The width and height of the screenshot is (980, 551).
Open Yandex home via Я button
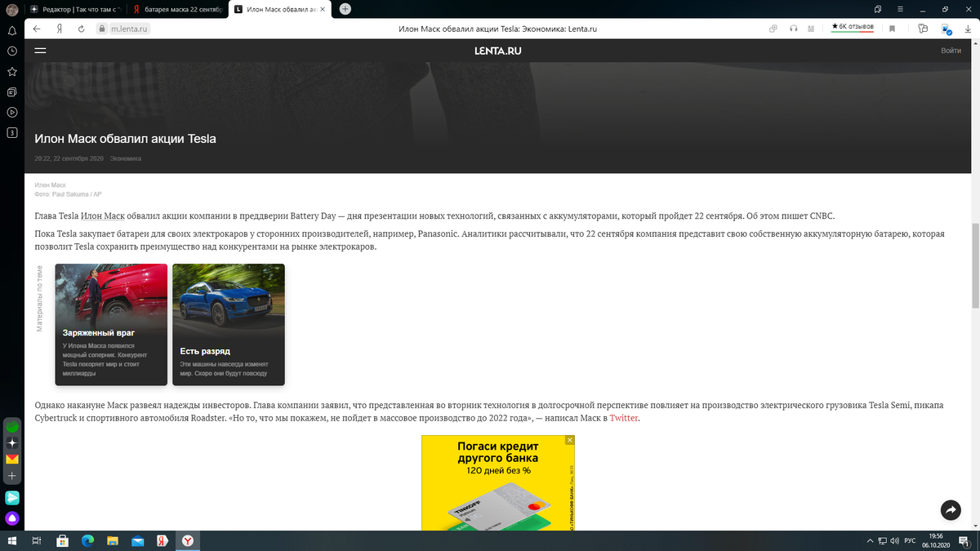[60, 29]
